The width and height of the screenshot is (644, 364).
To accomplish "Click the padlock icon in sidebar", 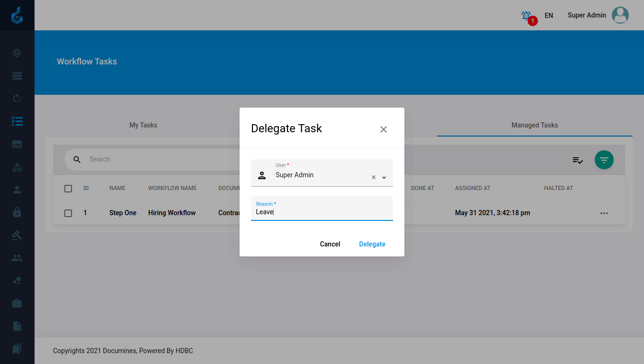I will (17, 212).
